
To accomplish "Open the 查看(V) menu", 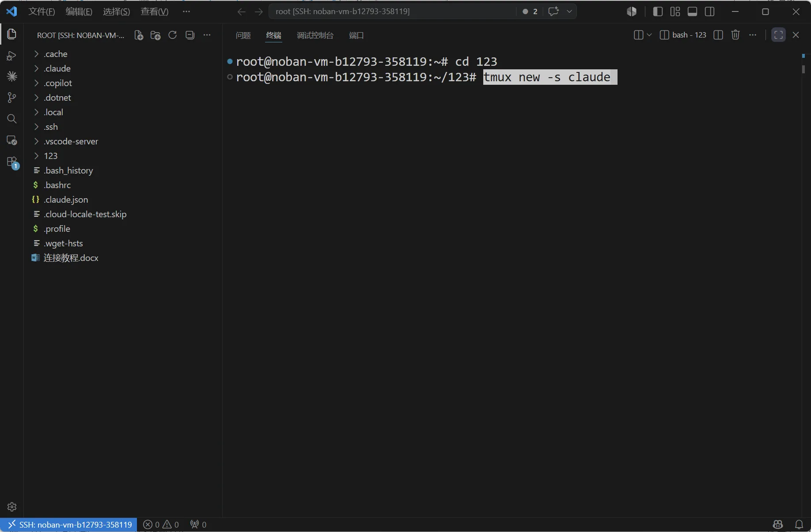I will (155, 11).
